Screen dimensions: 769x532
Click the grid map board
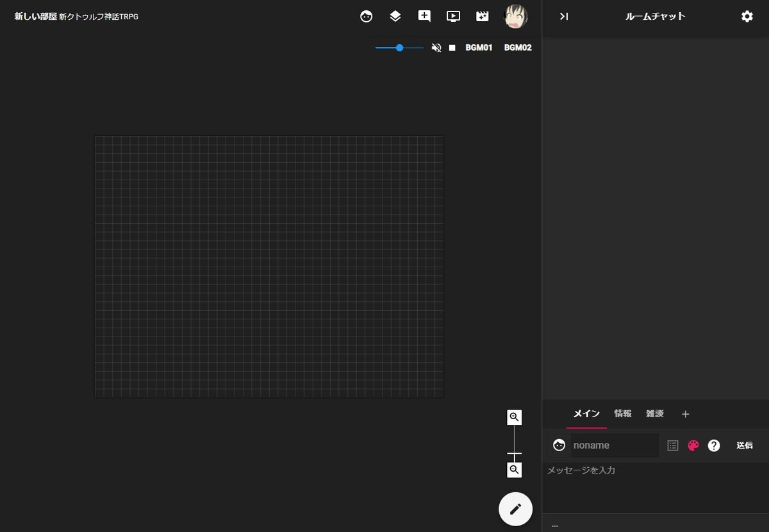pos(269,267)
